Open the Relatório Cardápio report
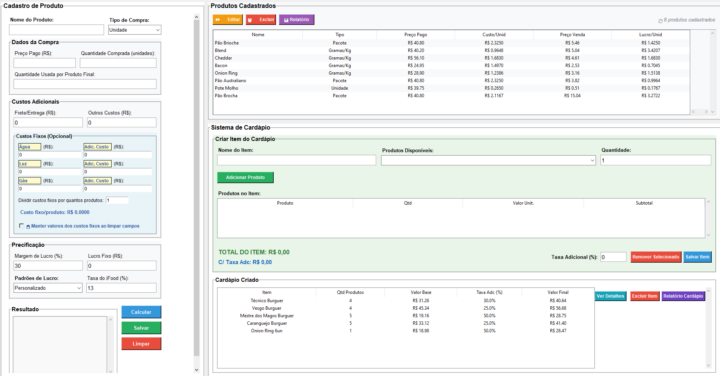720x376 pixels. click(x=683, y=296)
